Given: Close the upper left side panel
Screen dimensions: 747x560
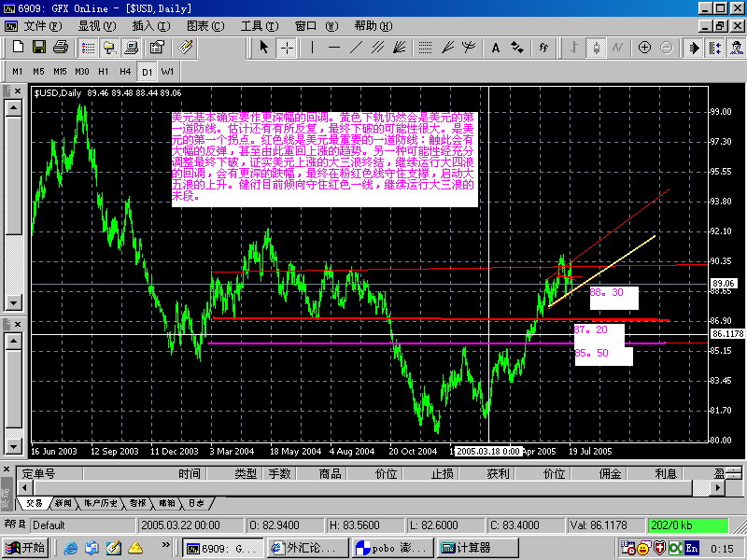Looking at the screenshot, I should point(18,91).
